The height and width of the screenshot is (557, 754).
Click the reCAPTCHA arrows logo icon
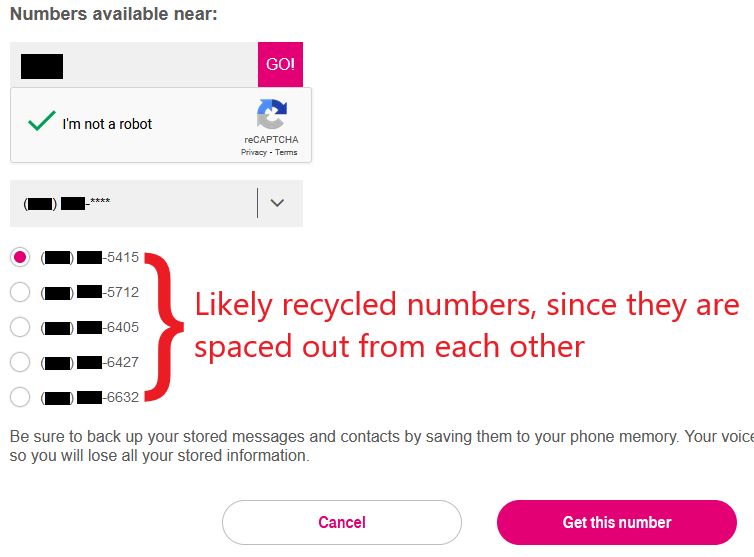272,114
